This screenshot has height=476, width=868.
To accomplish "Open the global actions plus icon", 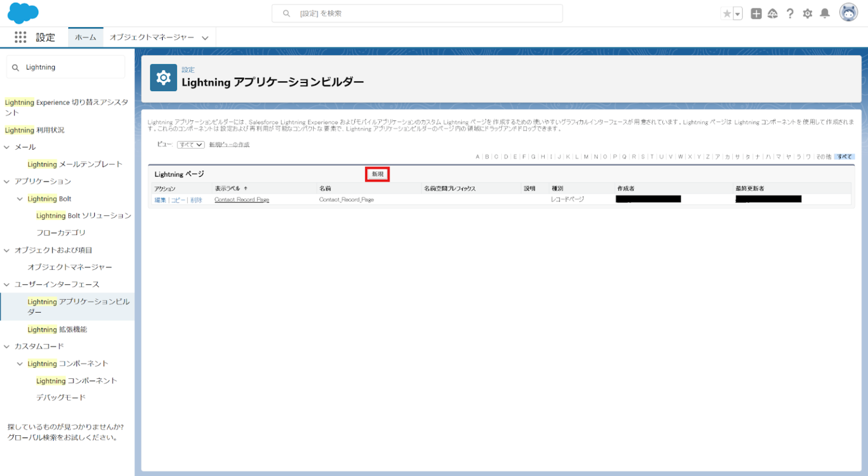I will point(756,13).
